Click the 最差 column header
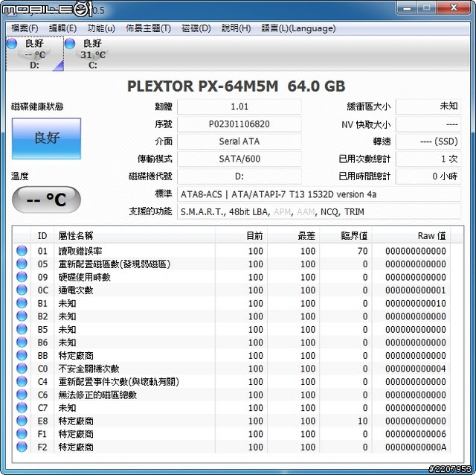476x475 pixels. 294,235
